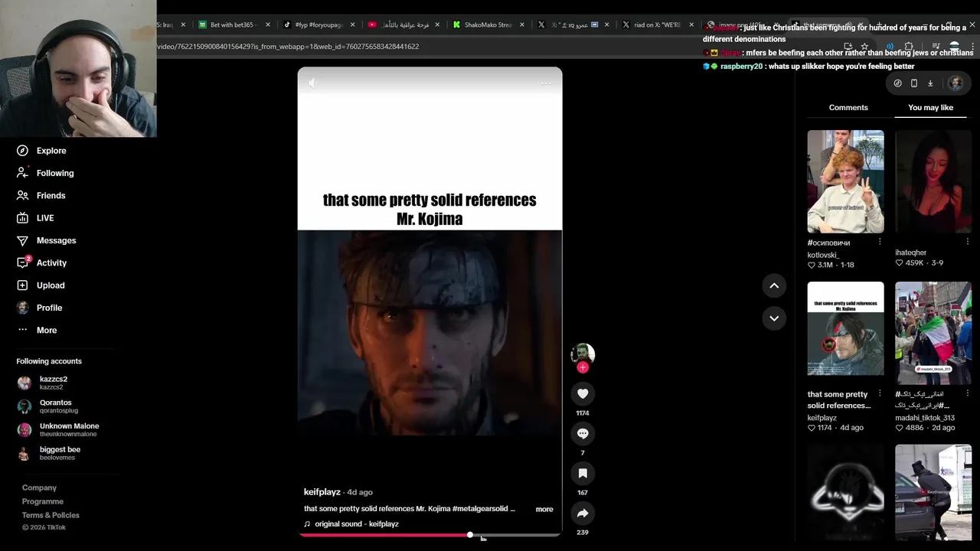
Task: Click the download icon in top-right toolbar
Action: (x=930, y=83)
